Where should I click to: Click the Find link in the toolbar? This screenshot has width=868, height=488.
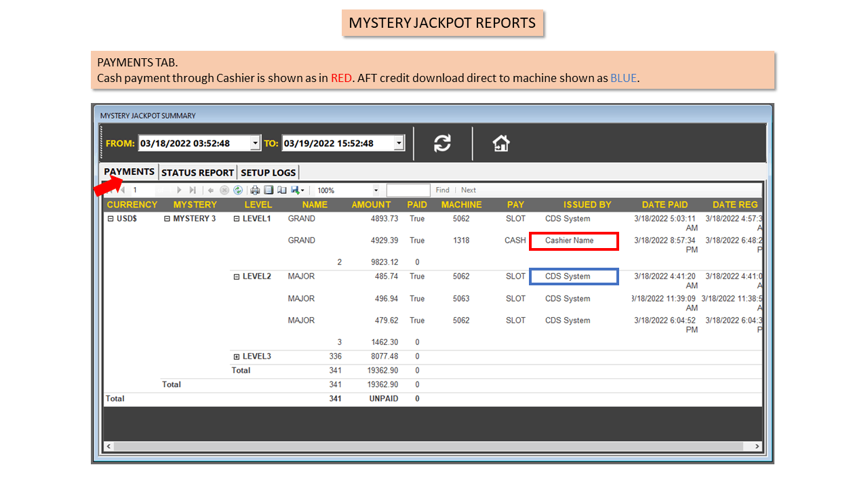pos(442,190)
